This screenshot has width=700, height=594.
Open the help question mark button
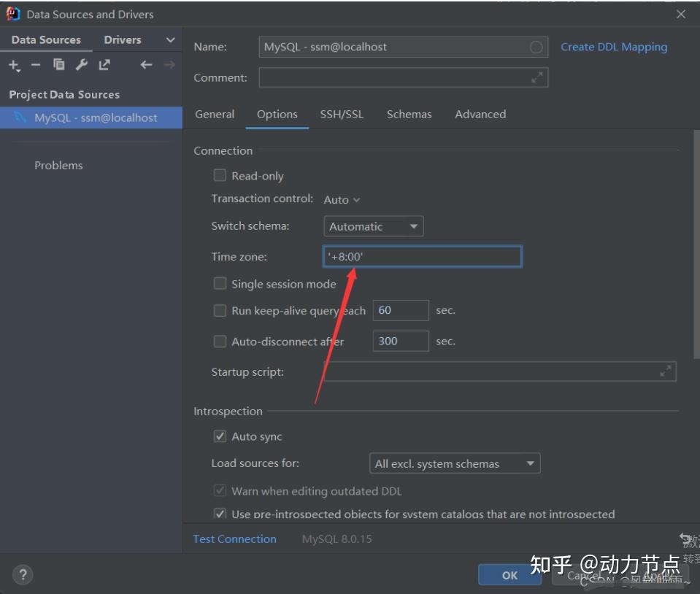[x=23, y=574]
